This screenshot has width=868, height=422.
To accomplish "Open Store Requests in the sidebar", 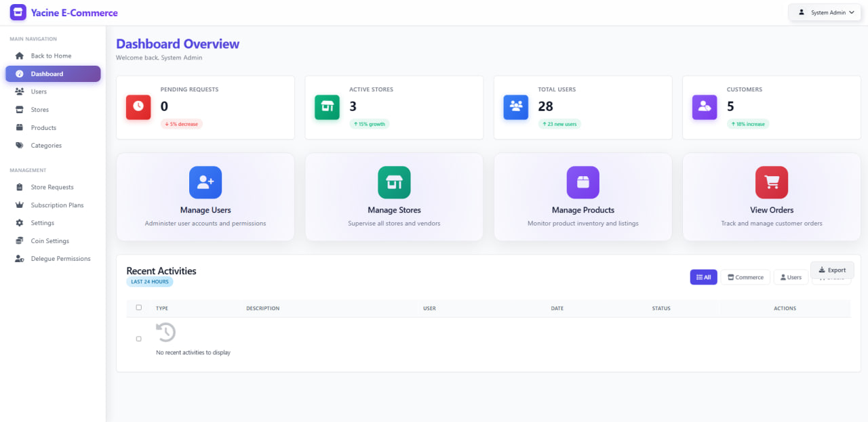I will point(52,187).
